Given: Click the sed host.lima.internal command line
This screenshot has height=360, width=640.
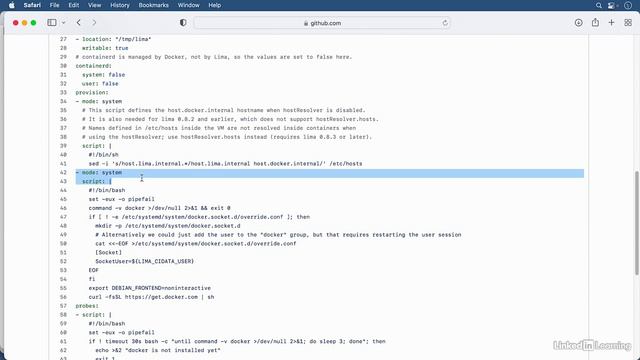Looking at the screenshot, I should 225,164.
